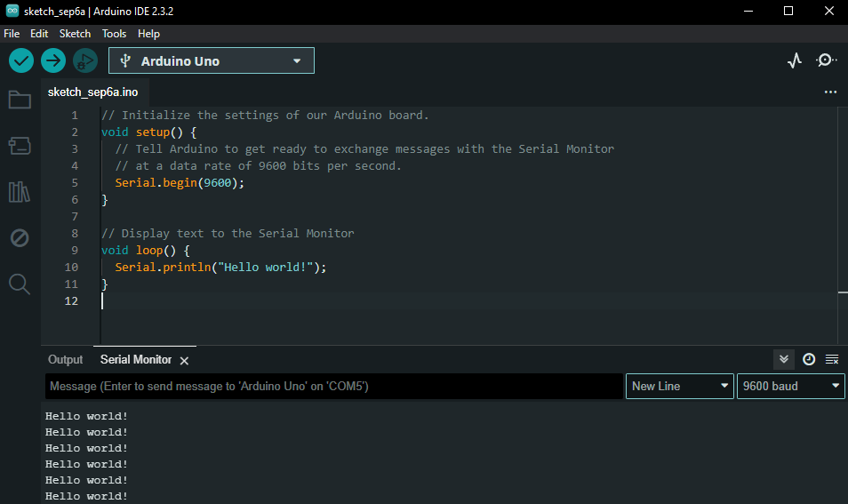This screenshot has width=848, height=504.
Task: Click the USB icon in board selector
Action: 125,60
